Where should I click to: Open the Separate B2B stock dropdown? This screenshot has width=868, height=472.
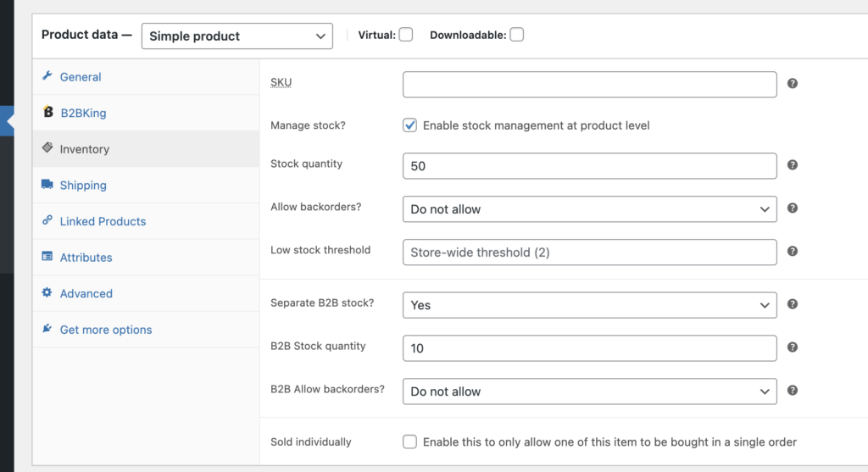590,305
